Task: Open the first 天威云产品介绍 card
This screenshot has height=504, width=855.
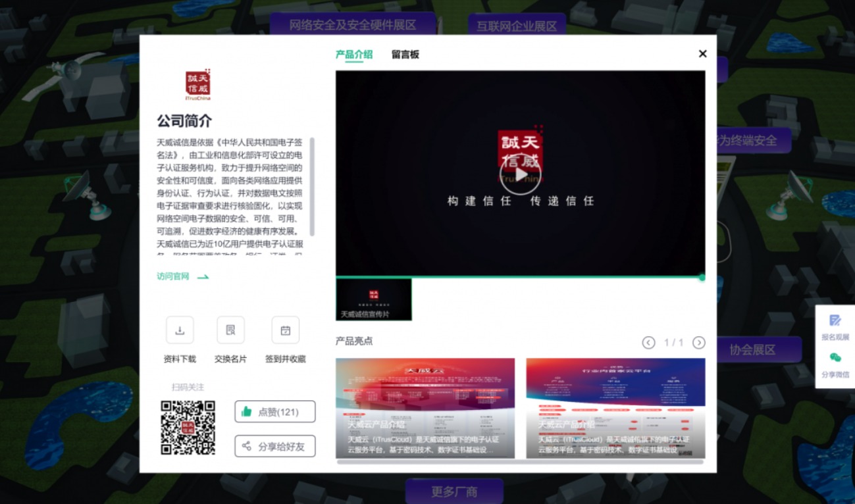Action: [425, 408]
